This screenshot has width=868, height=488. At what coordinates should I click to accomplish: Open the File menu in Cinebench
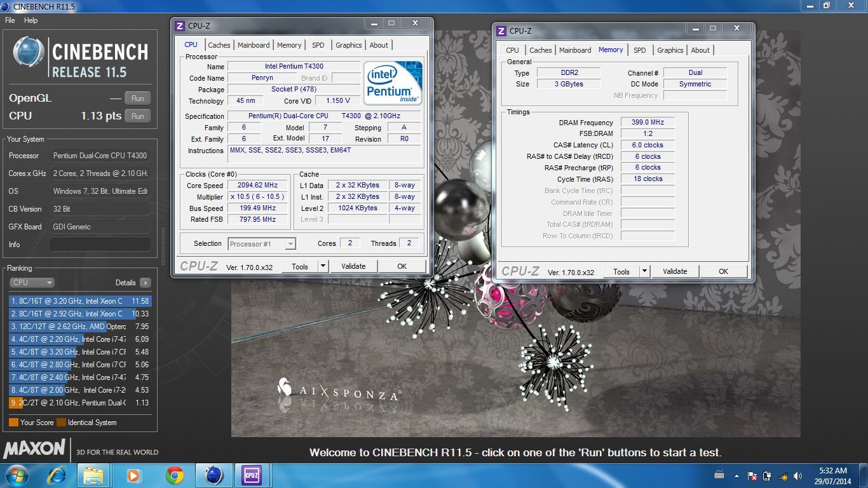tap(10, 20)
